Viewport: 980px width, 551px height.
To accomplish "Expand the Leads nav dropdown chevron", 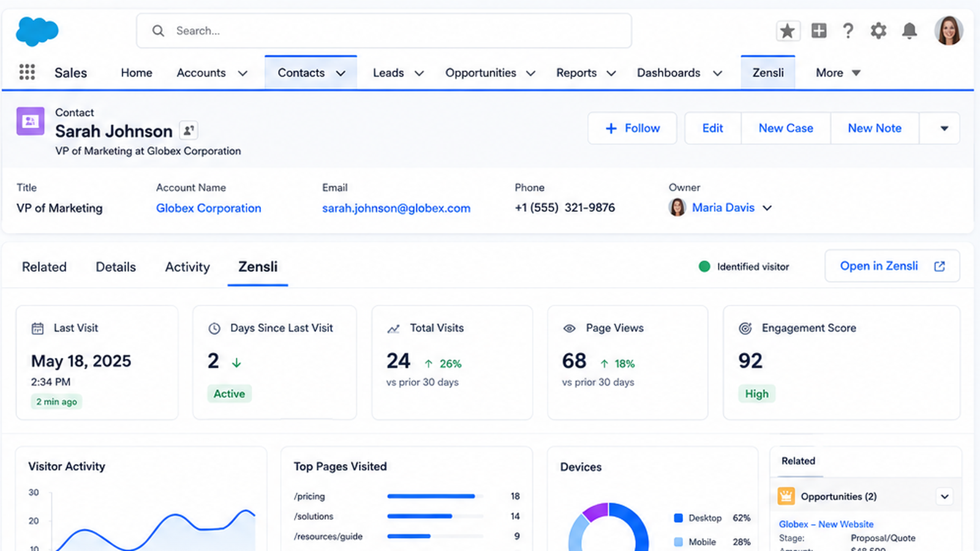I will pos(419,73).
